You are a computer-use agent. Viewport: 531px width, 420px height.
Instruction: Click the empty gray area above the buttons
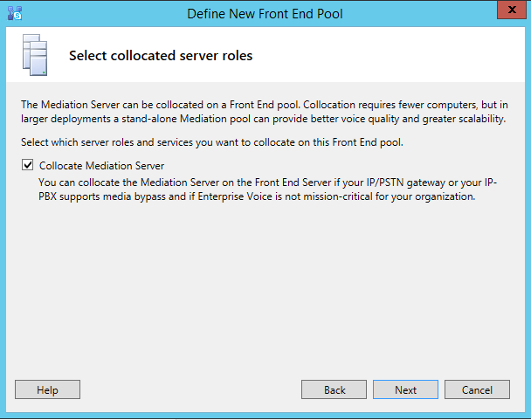click(x=262, y=297)
